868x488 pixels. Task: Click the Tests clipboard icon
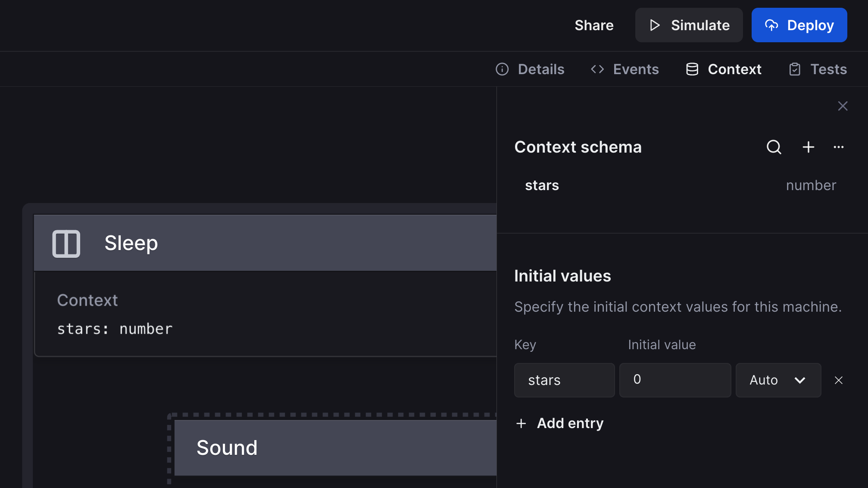794,69
